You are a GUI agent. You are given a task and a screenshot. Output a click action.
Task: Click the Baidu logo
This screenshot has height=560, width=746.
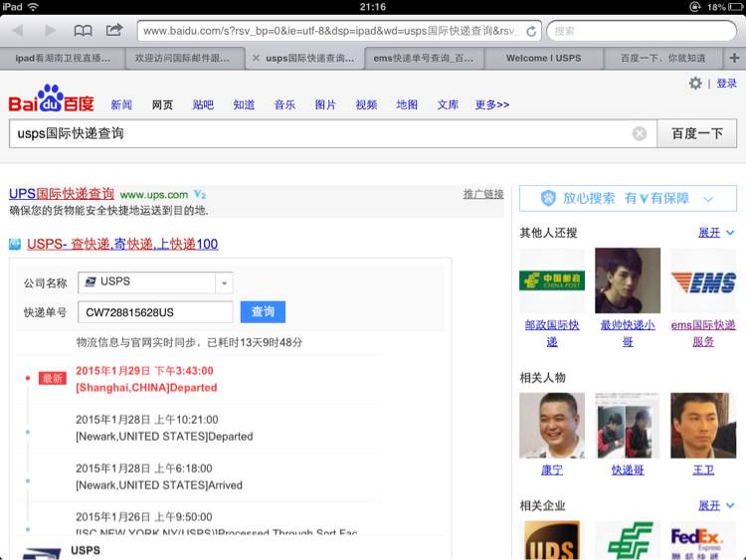51,98
